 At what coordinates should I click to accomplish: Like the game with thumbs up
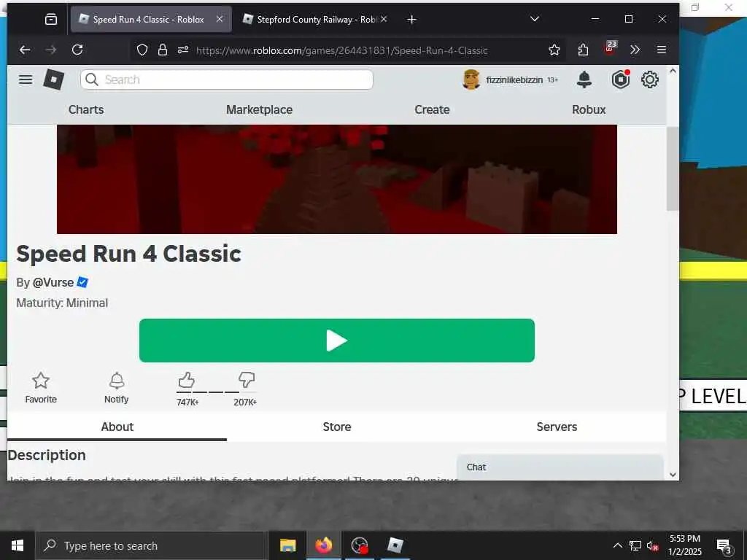click(187, 381)
